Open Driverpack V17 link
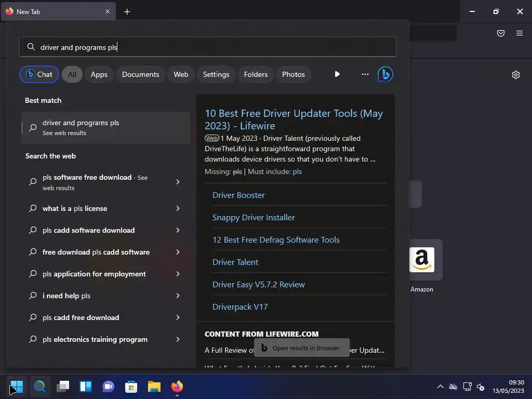 240,307
